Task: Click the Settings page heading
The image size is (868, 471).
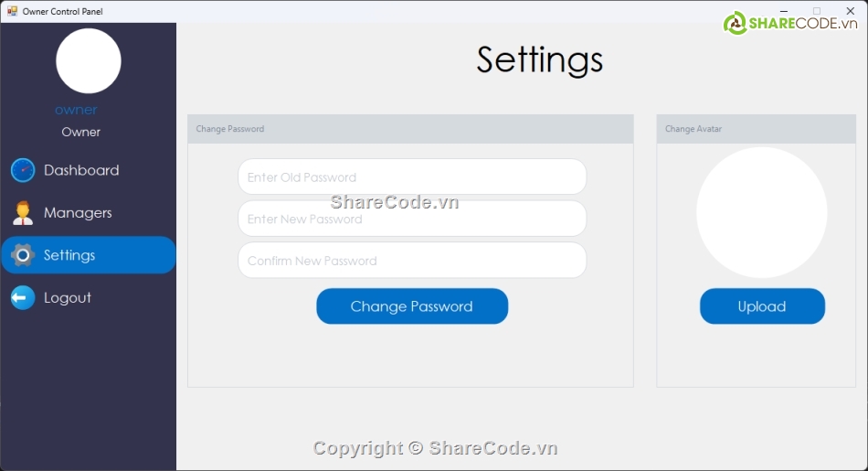Action: 539,59
